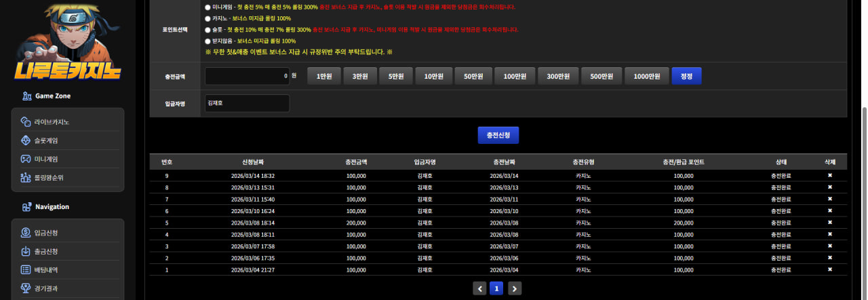Screen dimensions: 868x300
Task: Open the 출금신청 withdrawal icon
Action: point(26,251)
